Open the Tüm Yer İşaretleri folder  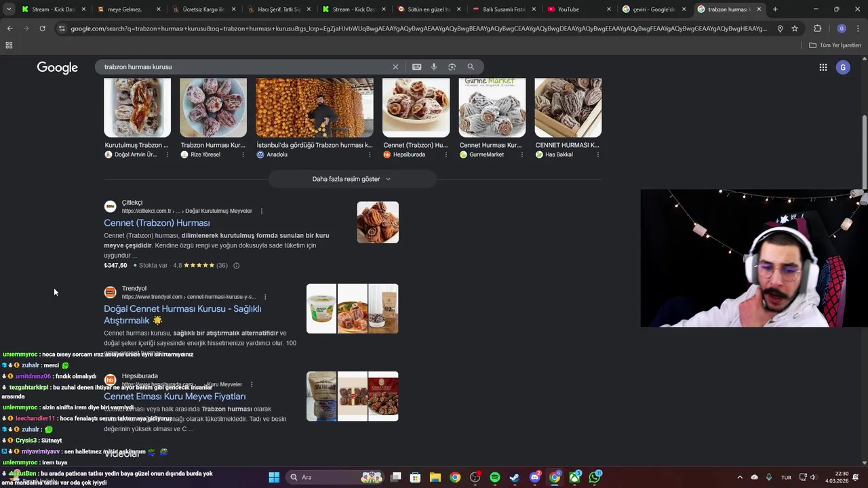pos(835,45)
